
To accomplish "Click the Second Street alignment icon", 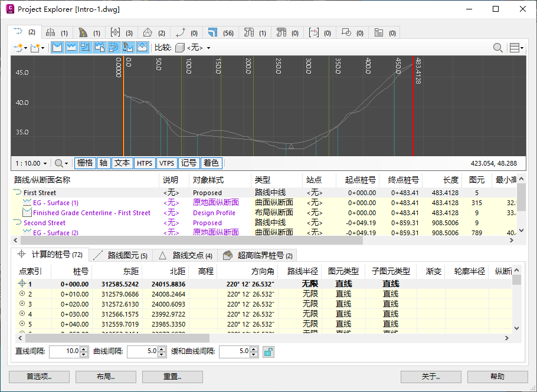I will click(x=18, y=223).
